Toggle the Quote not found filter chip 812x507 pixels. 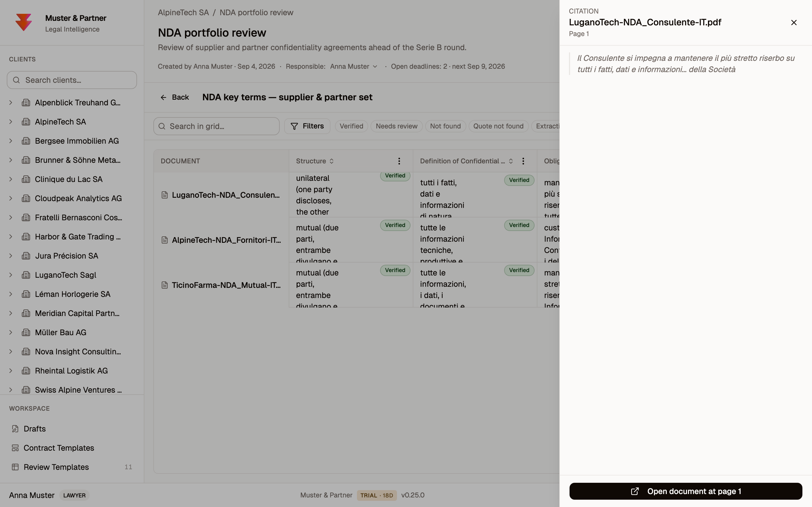pos(498,126)
